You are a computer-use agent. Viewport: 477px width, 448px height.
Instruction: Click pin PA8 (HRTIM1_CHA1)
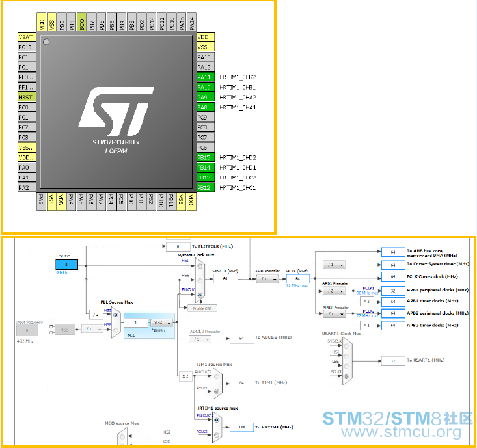click(x=206, y=107)
